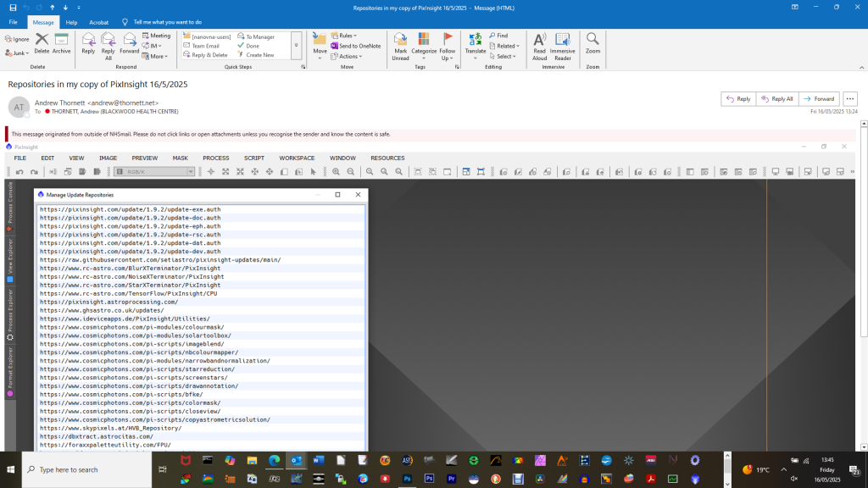The image size is (868, 488).
Task: Click Reply button in message header
Action: pyautogui.click(x=738, y=98)
